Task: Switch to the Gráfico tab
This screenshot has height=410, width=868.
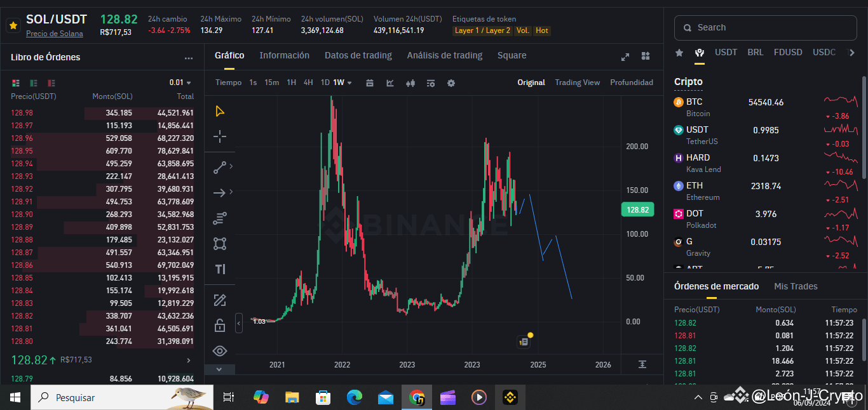Action: click(229, 55)
